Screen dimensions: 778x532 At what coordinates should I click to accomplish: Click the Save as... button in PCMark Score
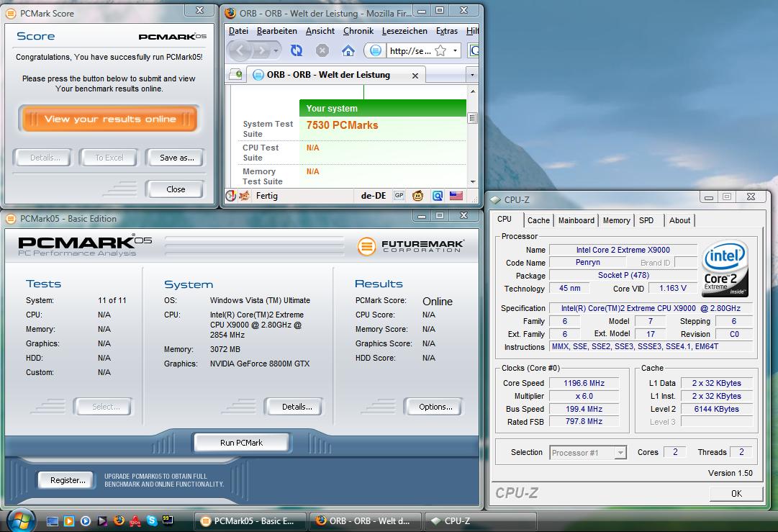click(176, 158)
